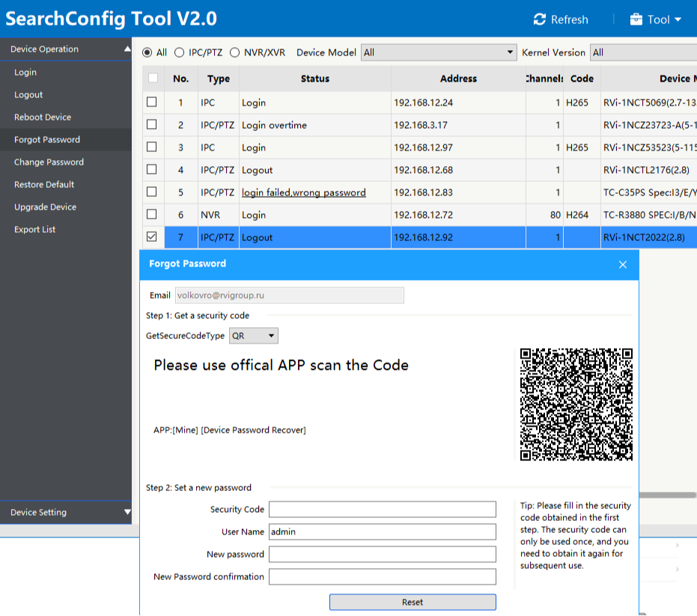
Task: Open the Kernel Version dropdown
Action: coord(642,52)
